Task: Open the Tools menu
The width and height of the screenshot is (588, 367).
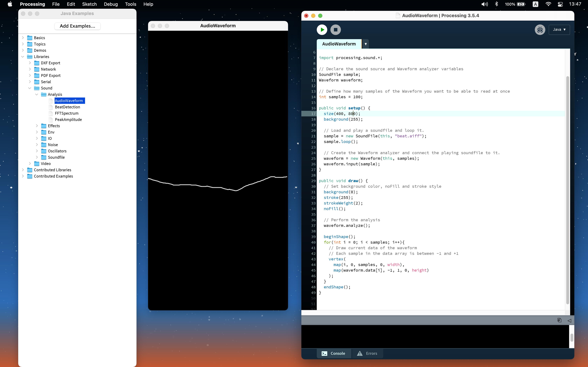Action: tap(130, 4)
